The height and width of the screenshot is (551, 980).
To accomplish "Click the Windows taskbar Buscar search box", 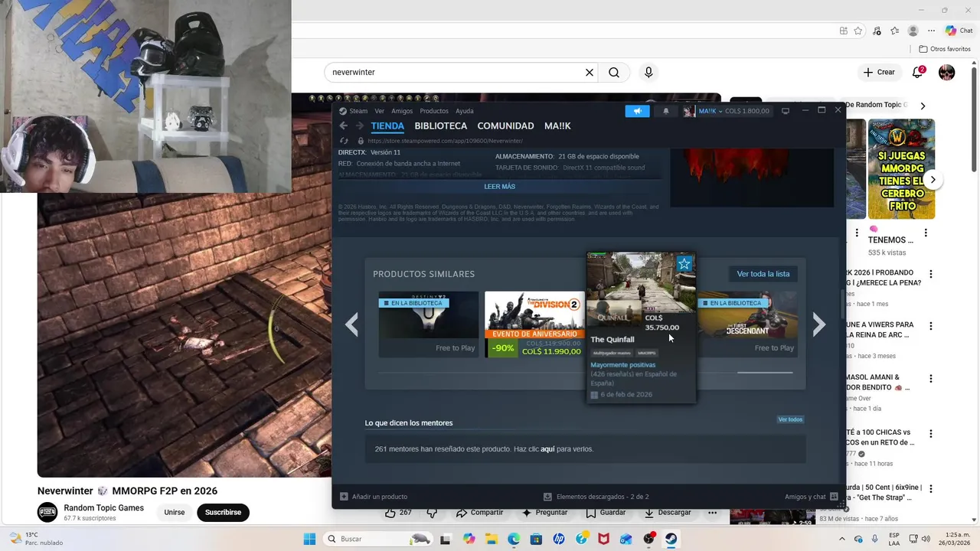I will coord(378,539).
